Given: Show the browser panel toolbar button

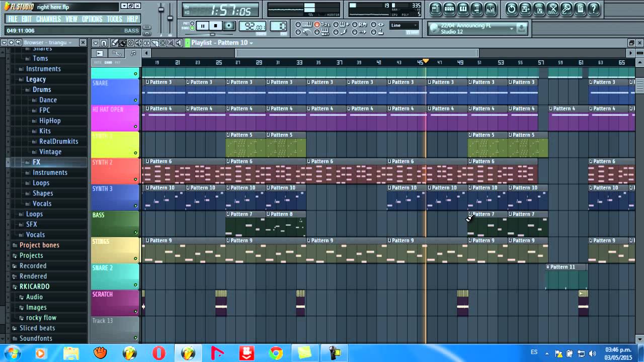Looking at the screenshot, I should (476, 9).
